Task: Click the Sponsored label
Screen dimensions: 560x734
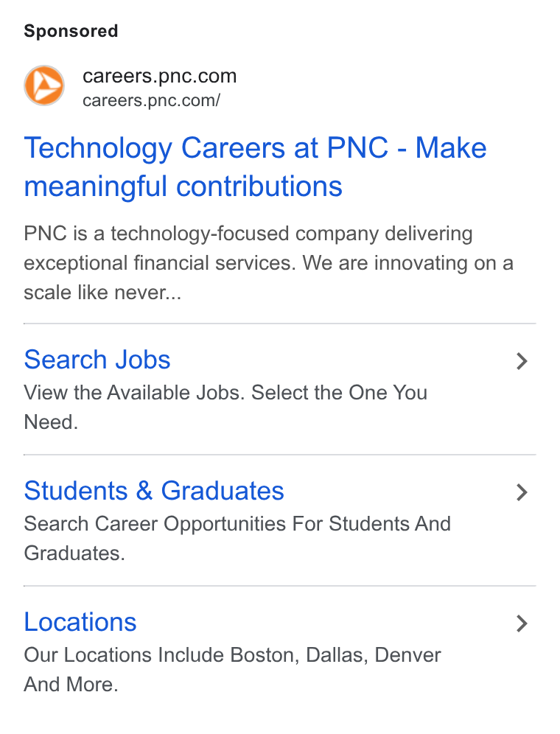Action: coord(71,31)
